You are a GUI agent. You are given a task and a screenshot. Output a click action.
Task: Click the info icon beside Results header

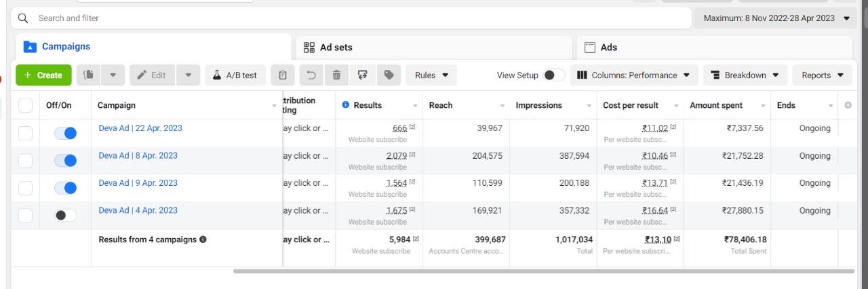tap(346, 105)
